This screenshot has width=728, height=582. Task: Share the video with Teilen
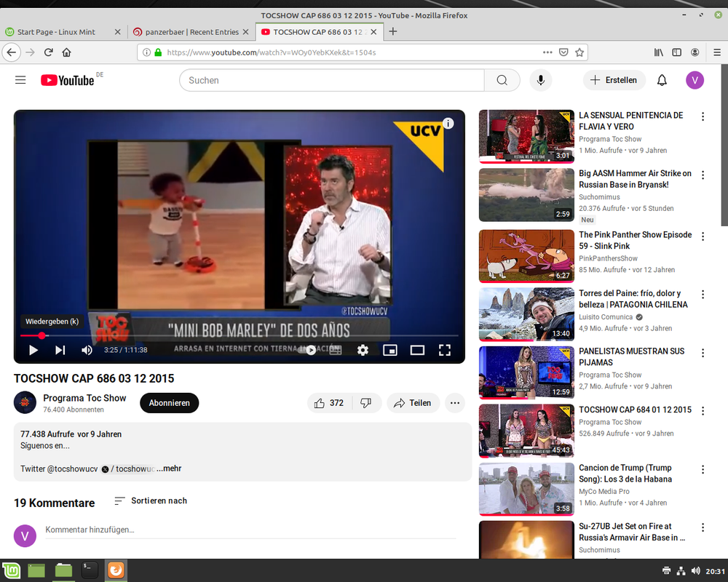(412, 403)
